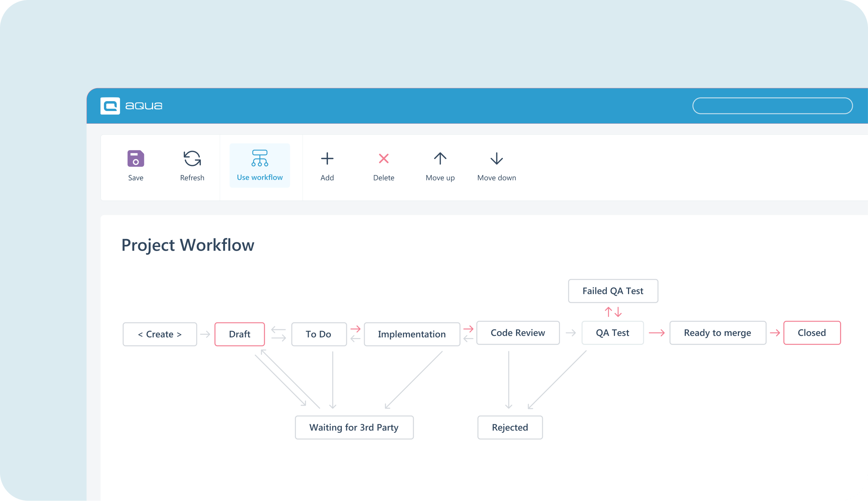The height and width of the screenshot is (501, 868).
Task: Click the To Do workflow node
Action: point(319,334)
